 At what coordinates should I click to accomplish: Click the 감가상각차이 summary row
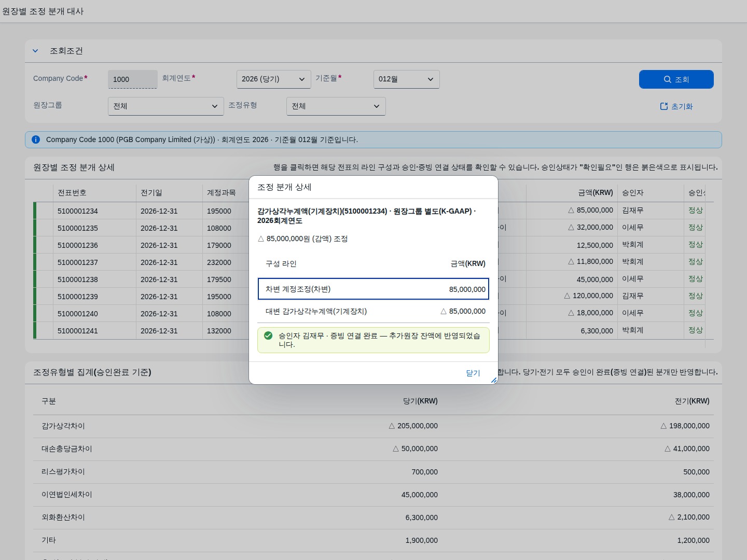click(x=374, y=426)
